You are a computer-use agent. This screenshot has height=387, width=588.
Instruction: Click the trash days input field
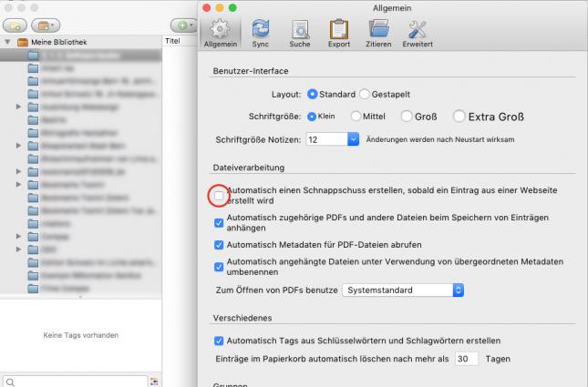click(x=466, y=359)
